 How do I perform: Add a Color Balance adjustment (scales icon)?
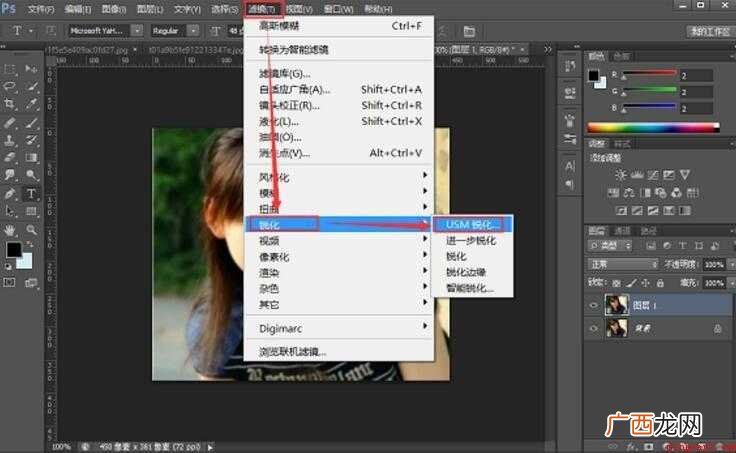[x=629, y=192]
